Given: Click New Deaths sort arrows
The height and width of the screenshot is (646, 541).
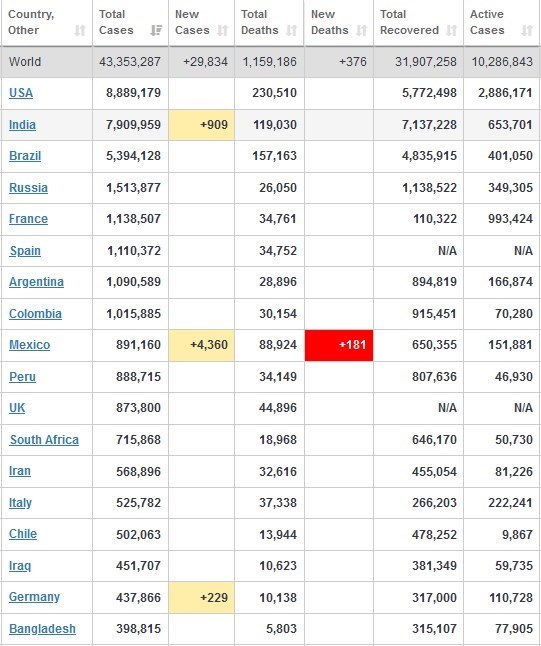Looking at the screenshot, I should click(361, 30).
